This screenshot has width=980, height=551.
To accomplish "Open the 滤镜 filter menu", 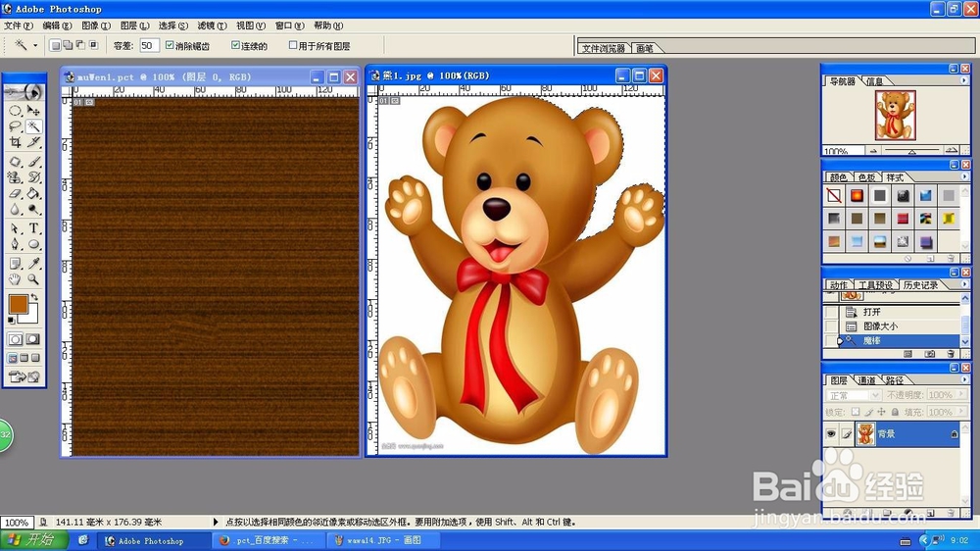I will tap(212, 25).
